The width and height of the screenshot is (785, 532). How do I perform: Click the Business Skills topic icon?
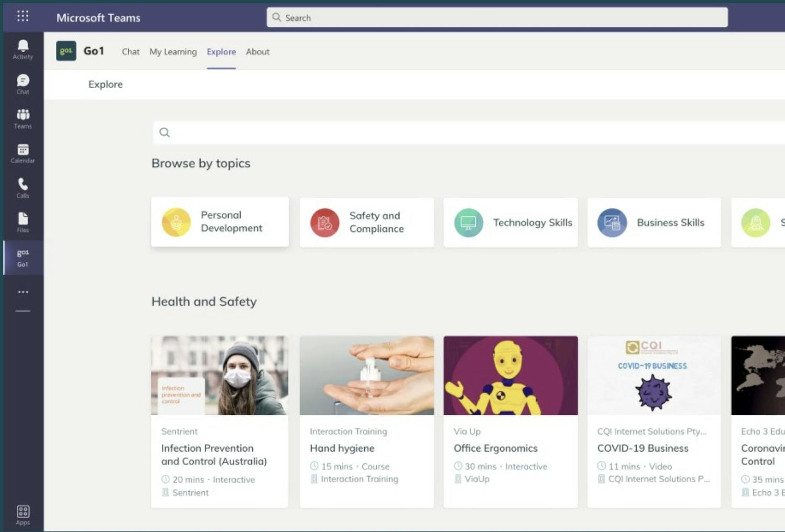tap(612, 222)
